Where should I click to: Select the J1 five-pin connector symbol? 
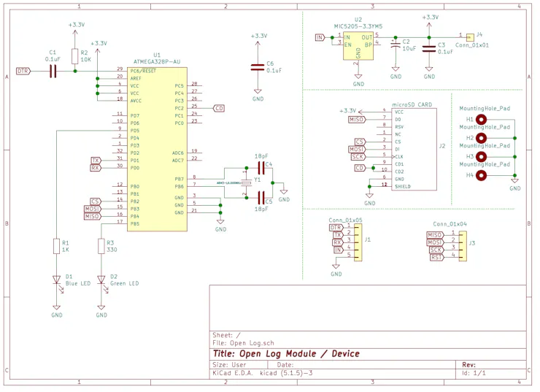tap(358, 242)
